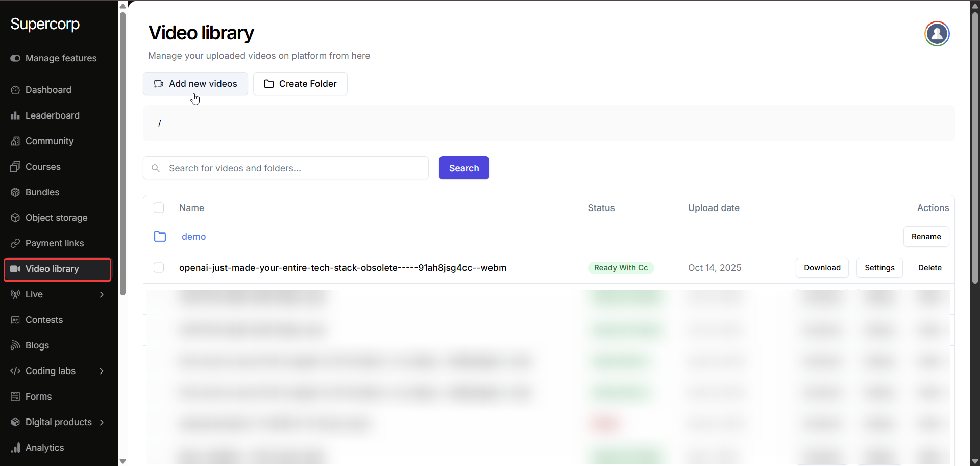Click the Payment links chain icon
980x466 pixels.
[x=15, y=243]
